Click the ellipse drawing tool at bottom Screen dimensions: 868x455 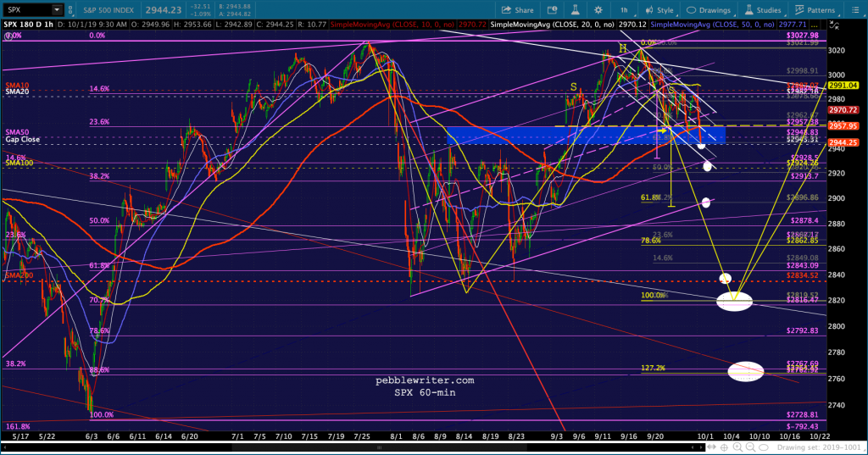[764, 447]
